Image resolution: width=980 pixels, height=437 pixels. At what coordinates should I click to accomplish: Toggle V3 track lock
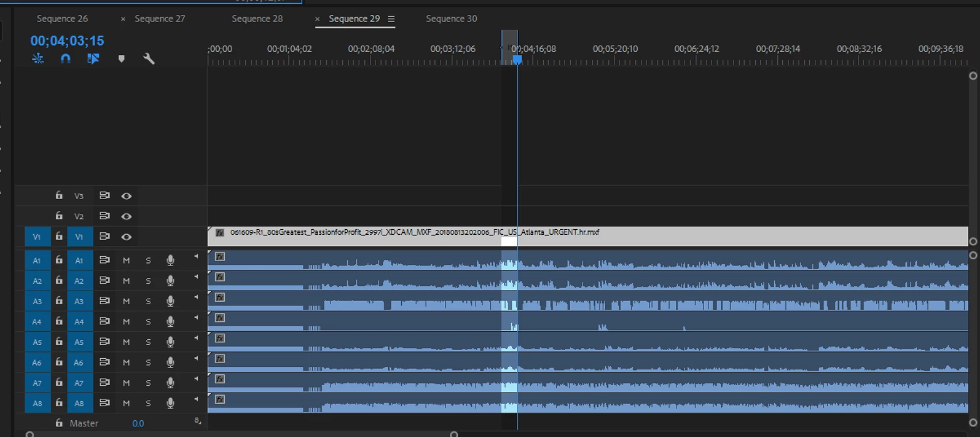point(59,195)
